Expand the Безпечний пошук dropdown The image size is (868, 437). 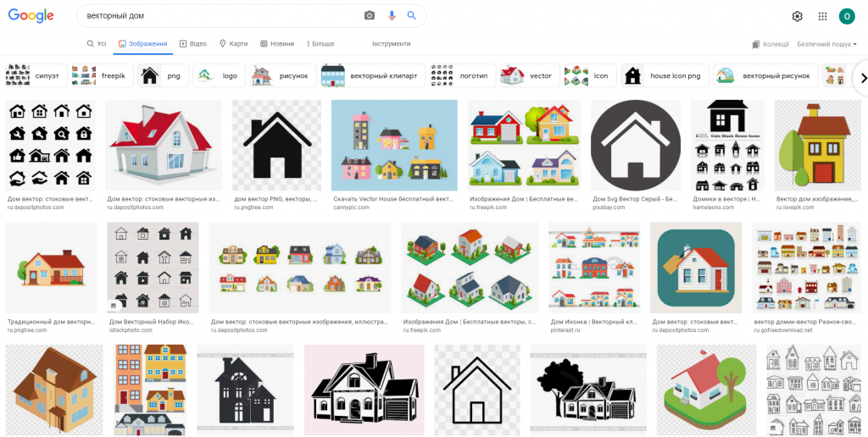click(826, 44)
